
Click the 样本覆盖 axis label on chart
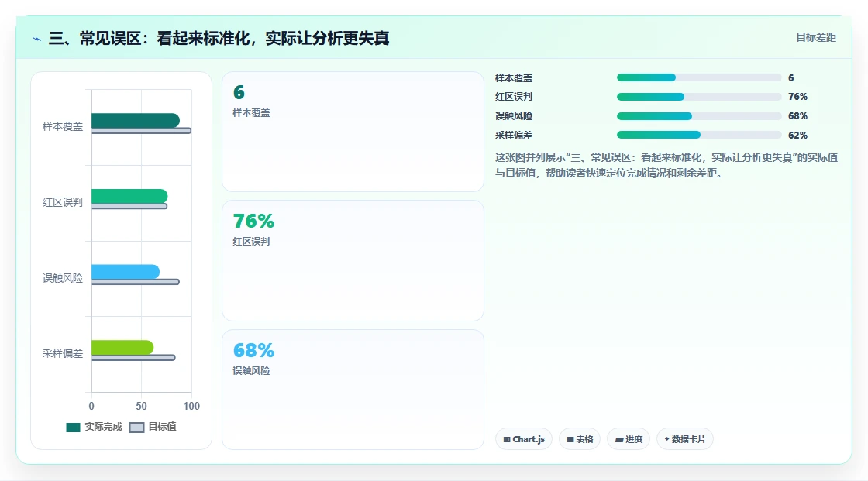[63, 127]
